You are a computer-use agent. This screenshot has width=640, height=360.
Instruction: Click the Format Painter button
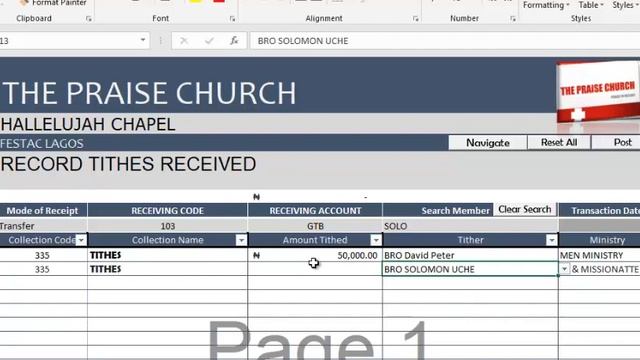click(53, 3)
